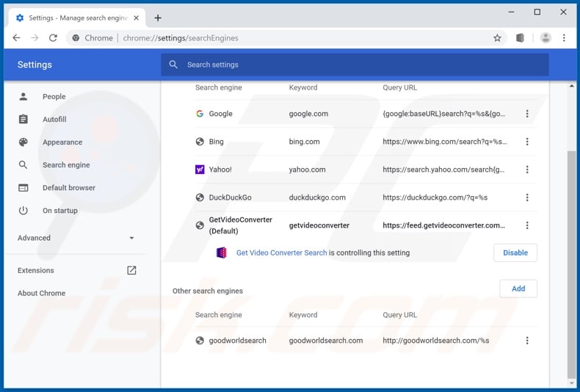580x392 pixels.
Task: Reload the current page
Action: tap(54, 37)
